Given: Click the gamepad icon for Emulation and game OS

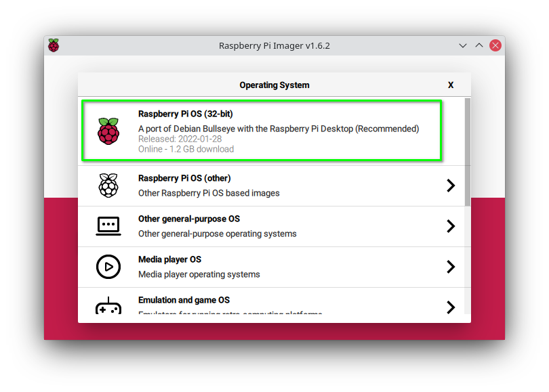Looking at the screenshot, I should (108, 305).
